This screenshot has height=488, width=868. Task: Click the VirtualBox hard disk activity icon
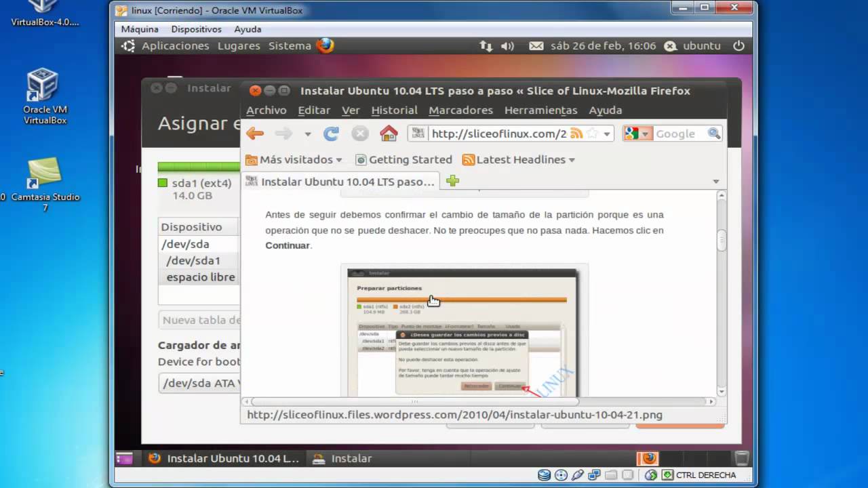544,475
